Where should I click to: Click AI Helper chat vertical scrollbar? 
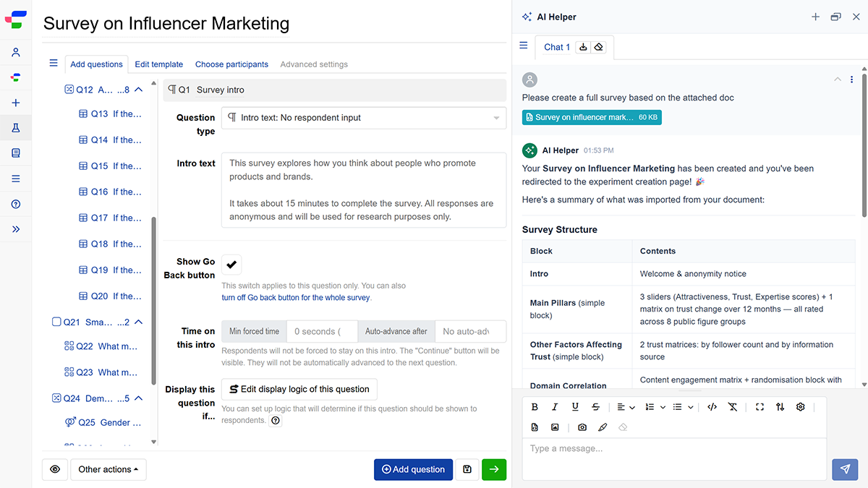[x=864, y=145]
